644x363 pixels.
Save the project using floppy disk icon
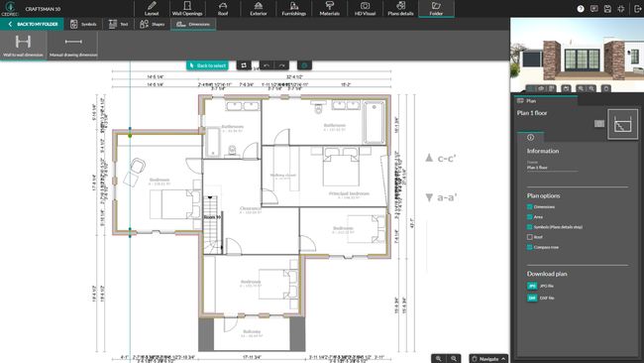pos(607,9)
